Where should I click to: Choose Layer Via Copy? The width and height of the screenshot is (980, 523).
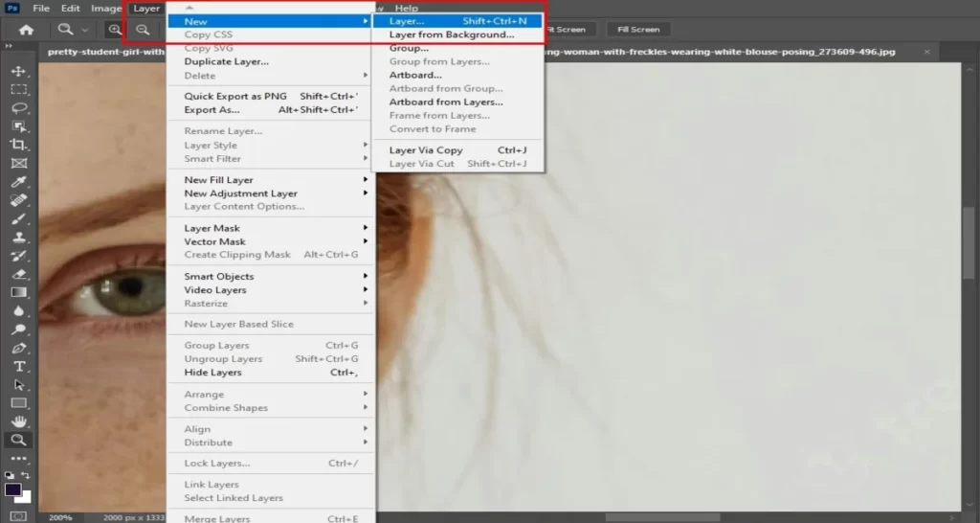[457, 150]
